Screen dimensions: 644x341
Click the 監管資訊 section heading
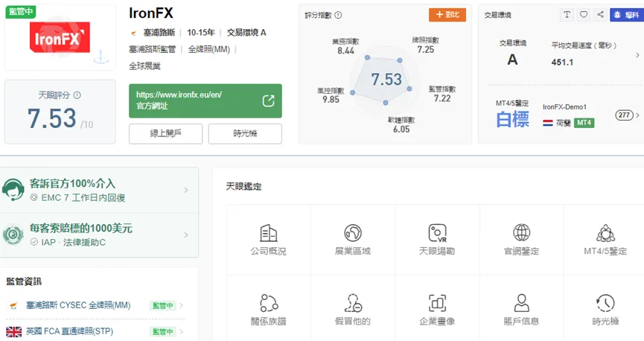[24, 281]
